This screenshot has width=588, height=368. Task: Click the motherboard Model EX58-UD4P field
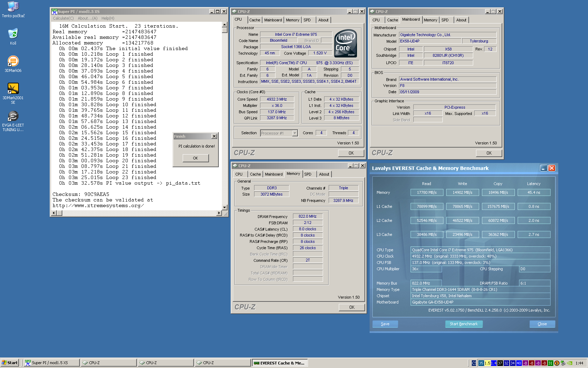(x=430, y=41)
